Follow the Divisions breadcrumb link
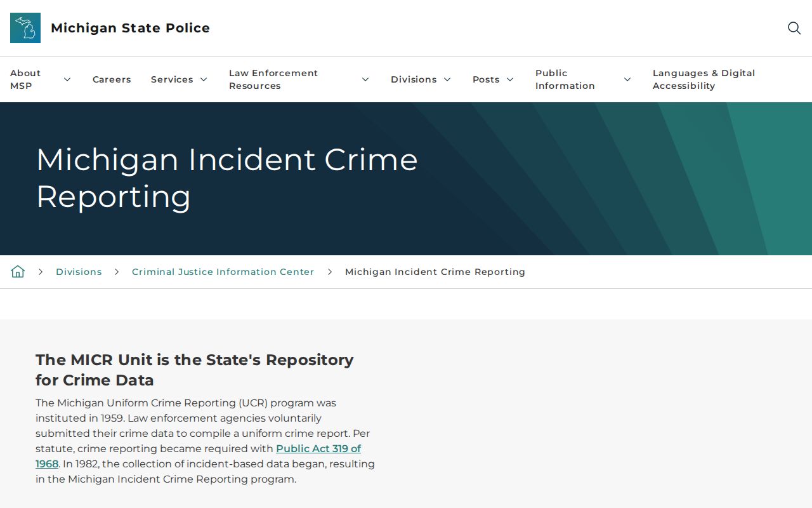 (x=79, y=272)
